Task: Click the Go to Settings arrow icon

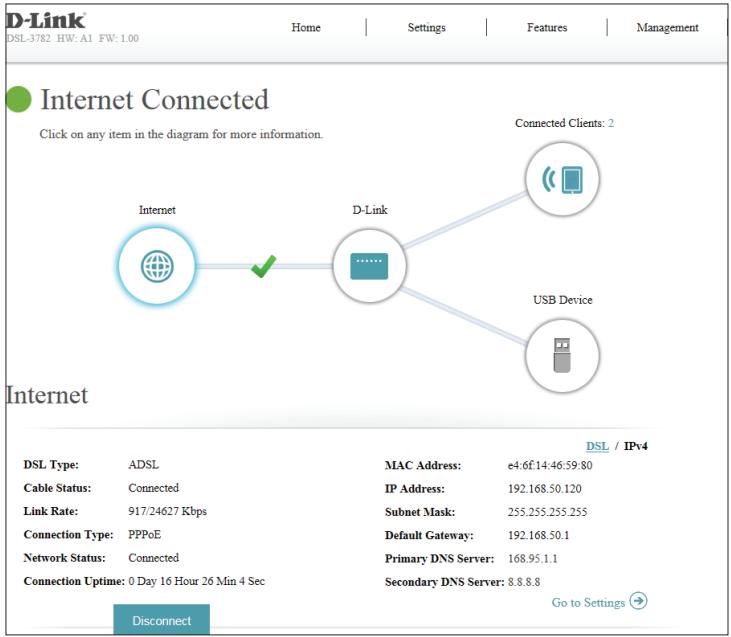Action: pos(638,600)
